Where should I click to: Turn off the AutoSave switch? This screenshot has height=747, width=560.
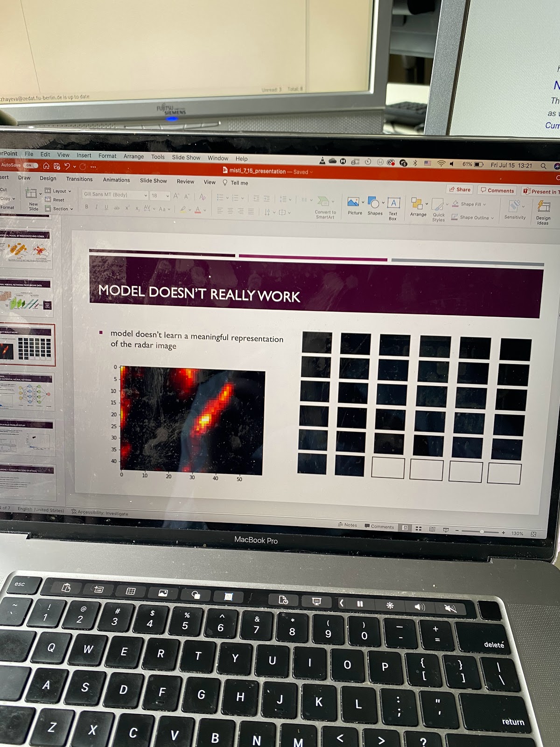click(x=30, y=165)
